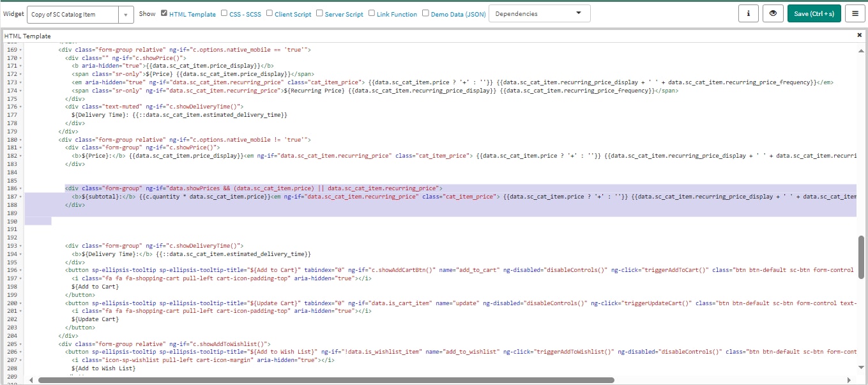Collapse code fold at line 181
The image size is (868, 385).
21,147
